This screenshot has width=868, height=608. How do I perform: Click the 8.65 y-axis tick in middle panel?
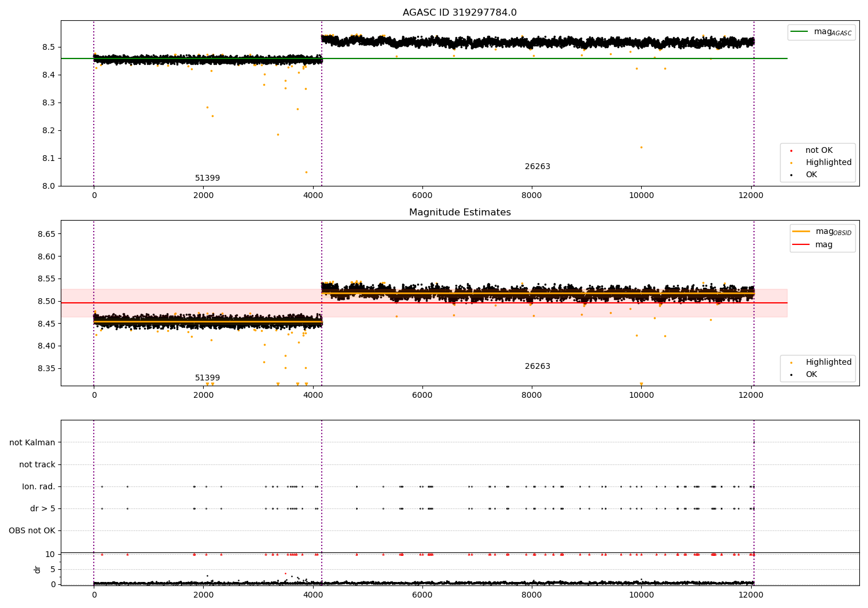click(x=46, y=234)
